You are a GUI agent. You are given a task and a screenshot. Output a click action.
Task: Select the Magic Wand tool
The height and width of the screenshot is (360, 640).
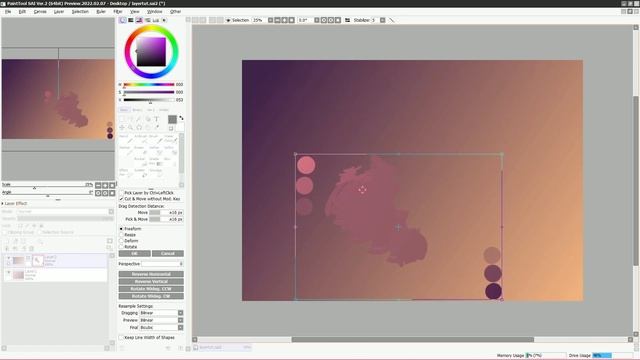139,119
